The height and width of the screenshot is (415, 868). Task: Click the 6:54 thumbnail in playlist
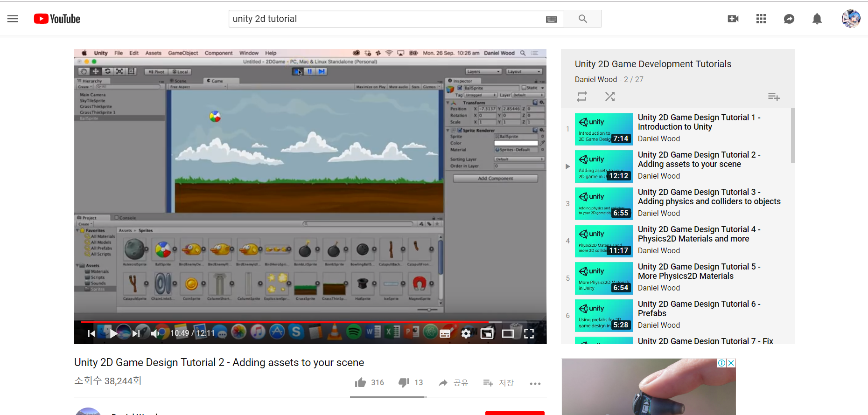coord(604,278)
